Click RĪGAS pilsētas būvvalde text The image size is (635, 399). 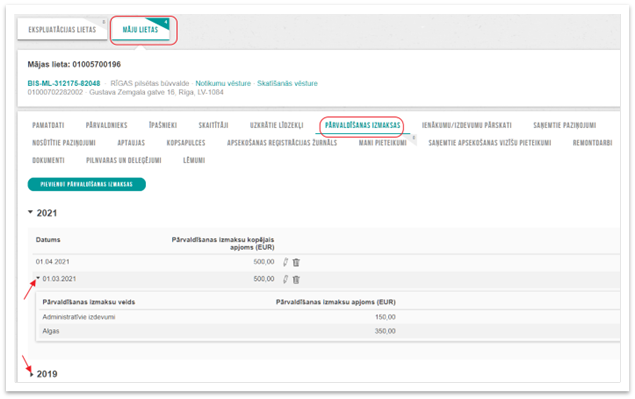click(x=149, y=83)
